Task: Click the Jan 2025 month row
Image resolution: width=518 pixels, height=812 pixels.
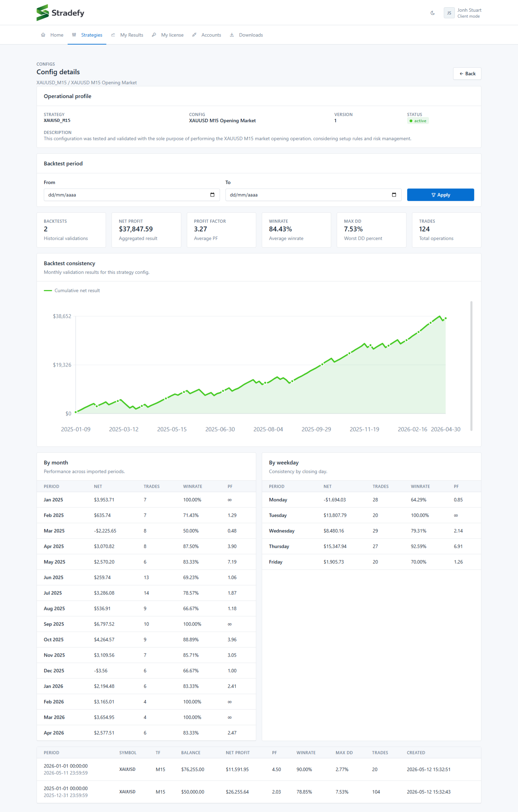Action: [x=146, y=500]
